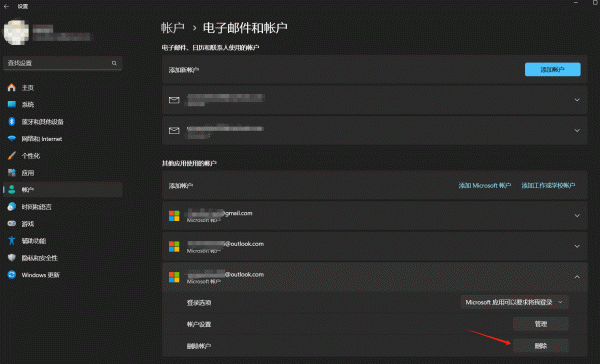Click the system monitor icon
The width and height of the screenshot is (600, 364).
[x=11, y=104]
